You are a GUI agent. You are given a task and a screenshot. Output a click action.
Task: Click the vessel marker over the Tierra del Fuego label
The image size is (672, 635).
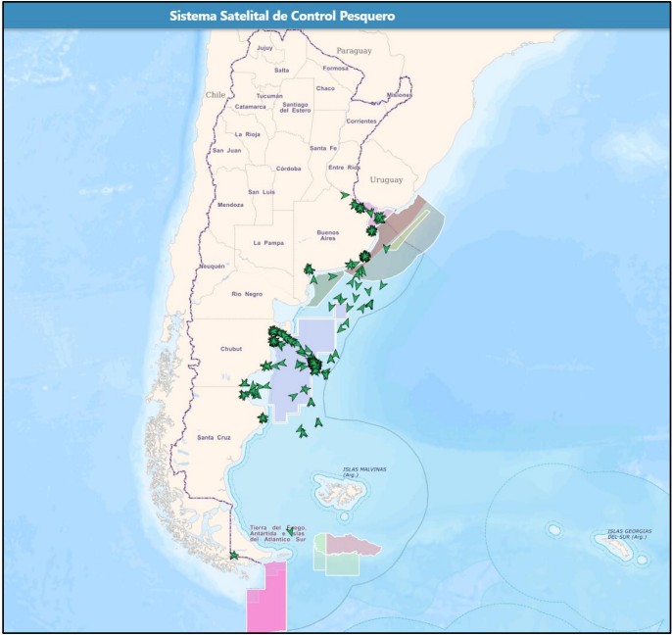[x=290, y=532]
